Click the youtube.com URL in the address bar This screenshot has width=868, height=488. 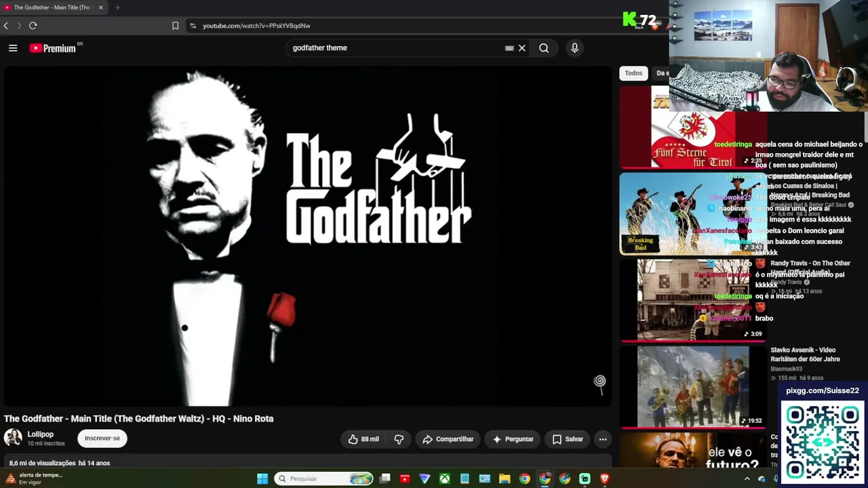tap(256, 26)
